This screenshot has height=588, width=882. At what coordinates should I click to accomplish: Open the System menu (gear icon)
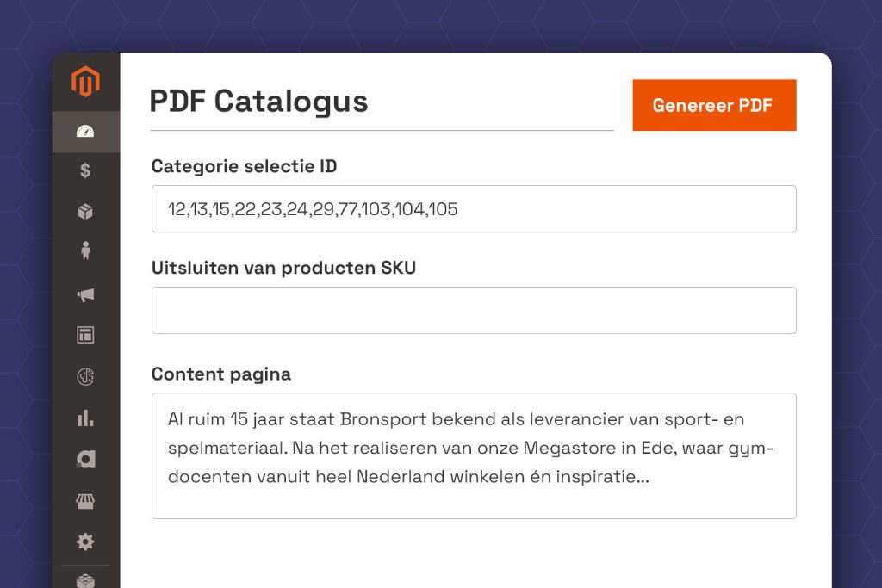pos(85,542)
